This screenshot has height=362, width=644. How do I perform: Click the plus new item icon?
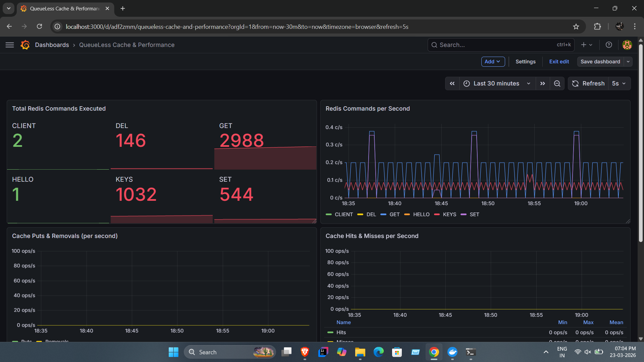(584, 45)
